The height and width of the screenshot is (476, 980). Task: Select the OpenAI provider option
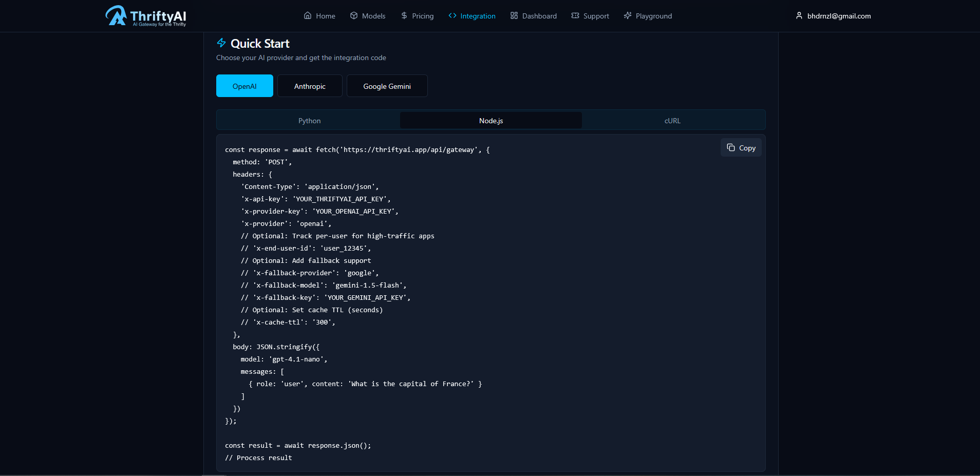[244, 86]
